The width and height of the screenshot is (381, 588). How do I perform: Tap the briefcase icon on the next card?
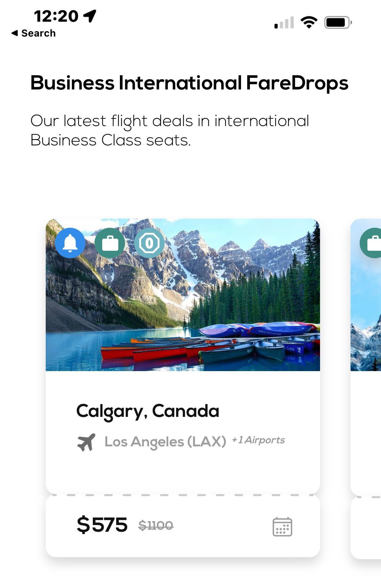[372, 243]
